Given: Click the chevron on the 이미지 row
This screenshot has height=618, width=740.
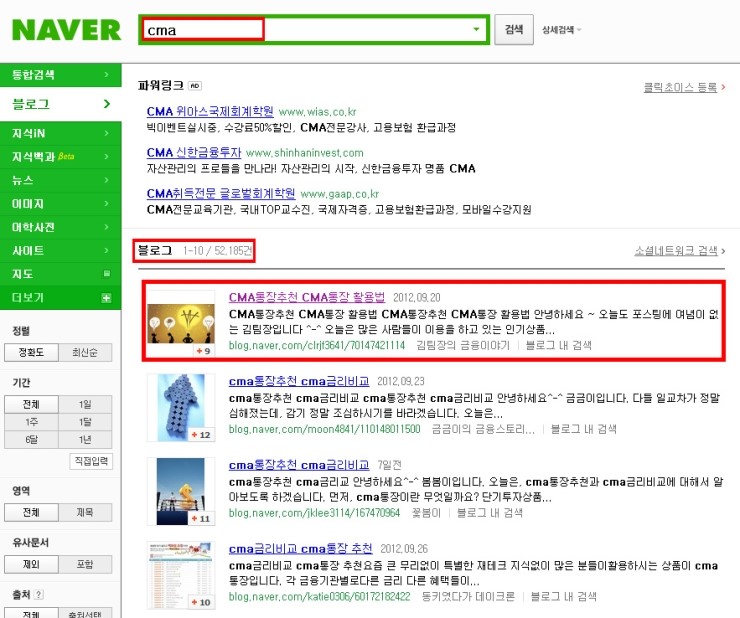Looking at the screenshot, I should coord(107,203).
